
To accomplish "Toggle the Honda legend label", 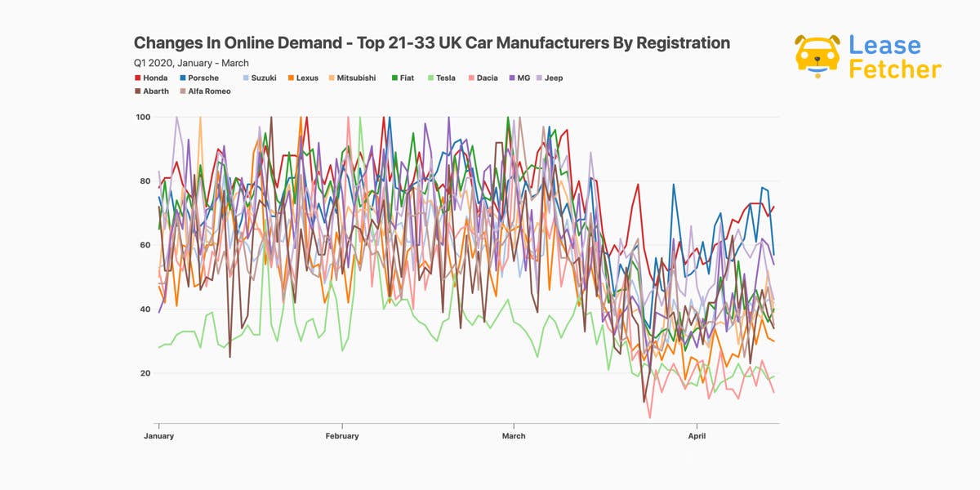I will coord(155,78).
